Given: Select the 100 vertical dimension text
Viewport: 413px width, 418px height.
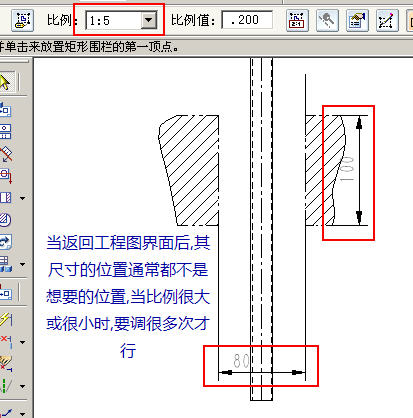Looking at the screenshot, I should point(347,168).
